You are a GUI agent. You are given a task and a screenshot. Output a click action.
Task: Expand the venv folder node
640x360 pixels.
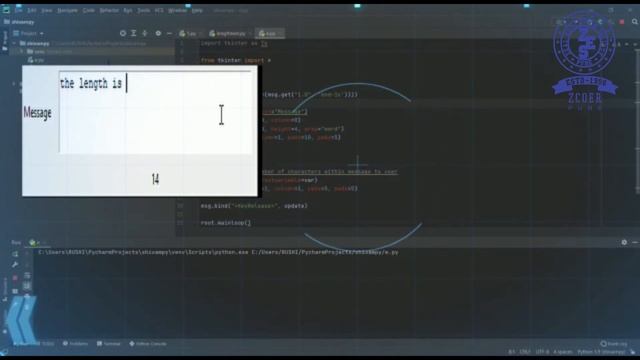click(x=22, y=52)
